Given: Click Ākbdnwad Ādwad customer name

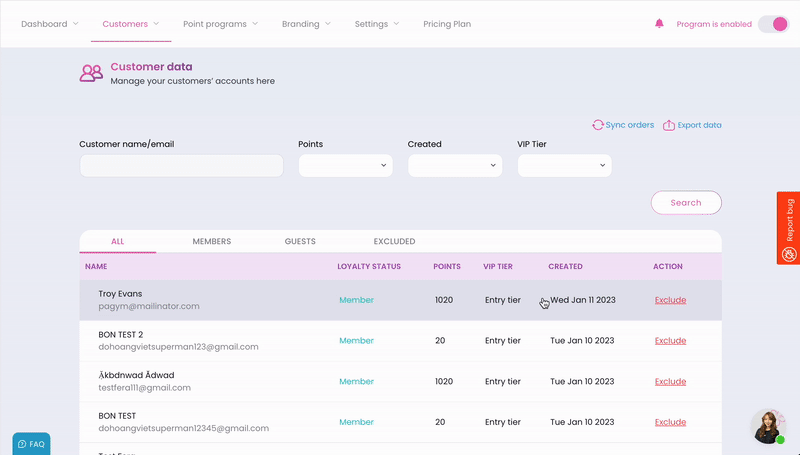Looking at the screenshot, I should (x=136, y=375).
